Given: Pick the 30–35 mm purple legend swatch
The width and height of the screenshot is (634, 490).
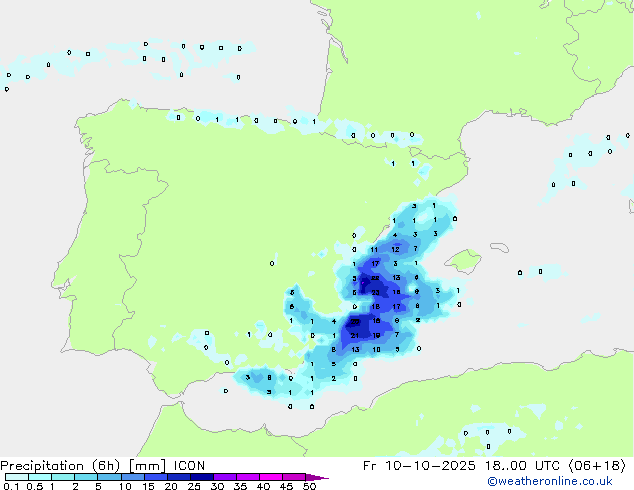Looking at the screenshot, I should [x=225, y=477].
